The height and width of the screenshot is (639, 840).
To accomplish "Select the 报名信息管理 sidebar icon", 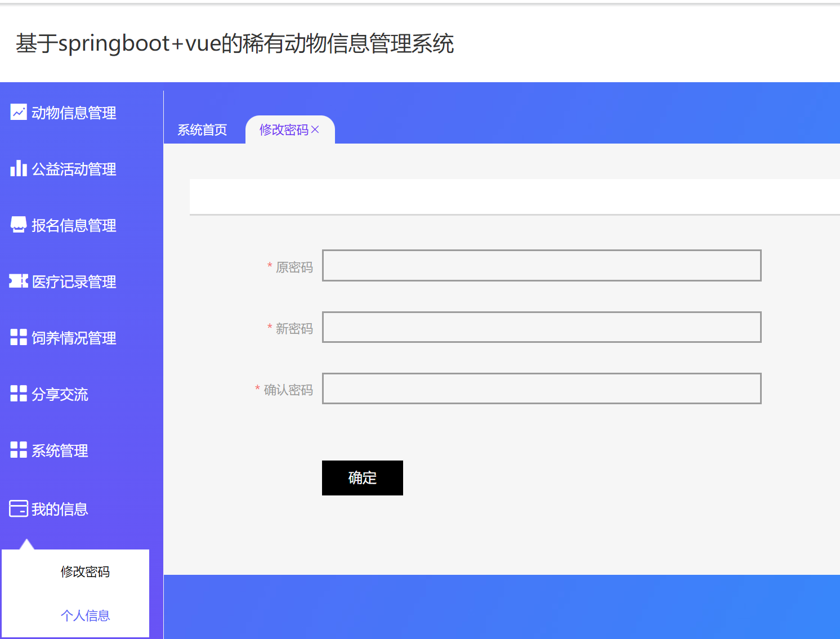I will coord(17,225).
